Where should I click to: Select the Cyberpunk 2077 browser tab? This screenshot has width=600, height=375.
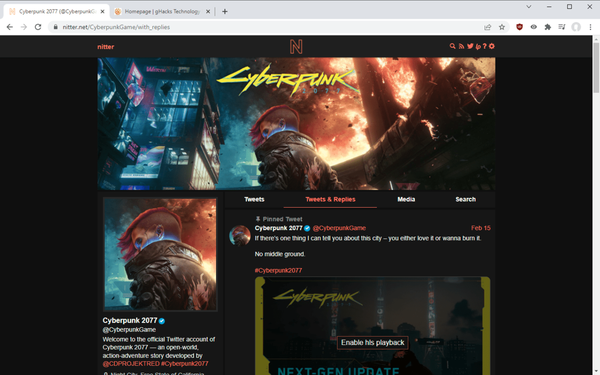point(57,11)
